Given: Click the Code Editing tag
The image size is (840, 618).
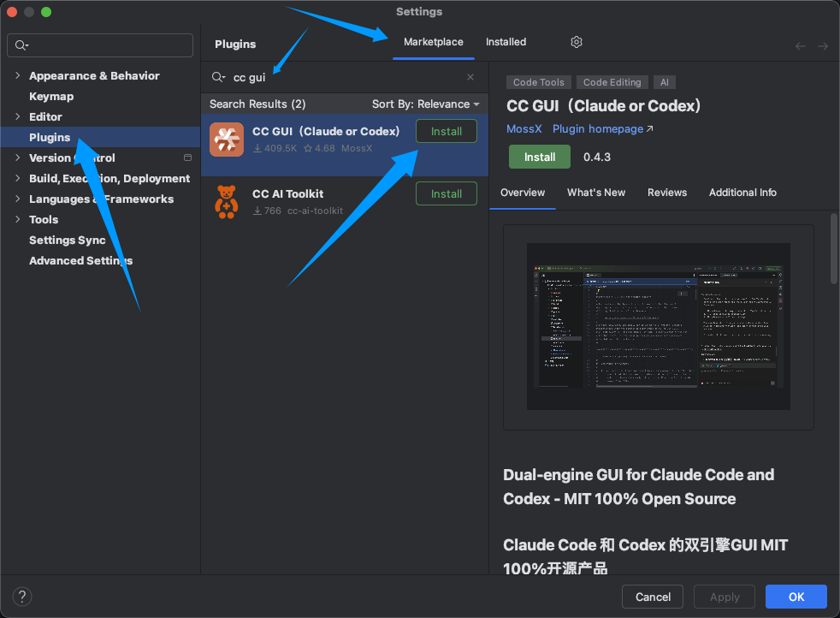Looking at the screenshot, I should 612,82.
